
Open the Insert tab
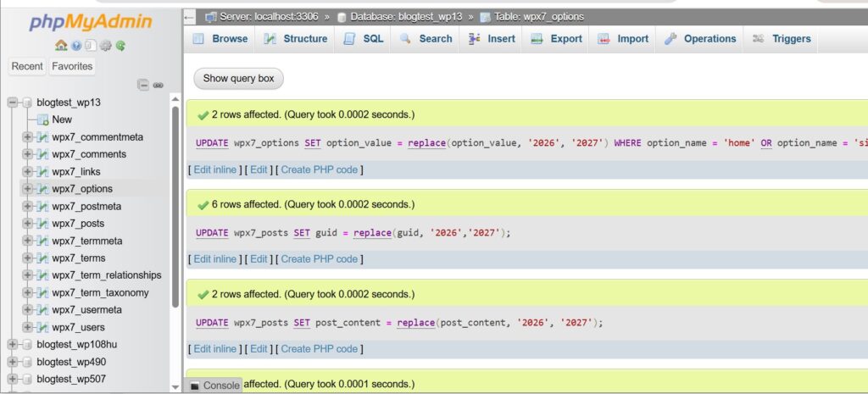[492, 39]
